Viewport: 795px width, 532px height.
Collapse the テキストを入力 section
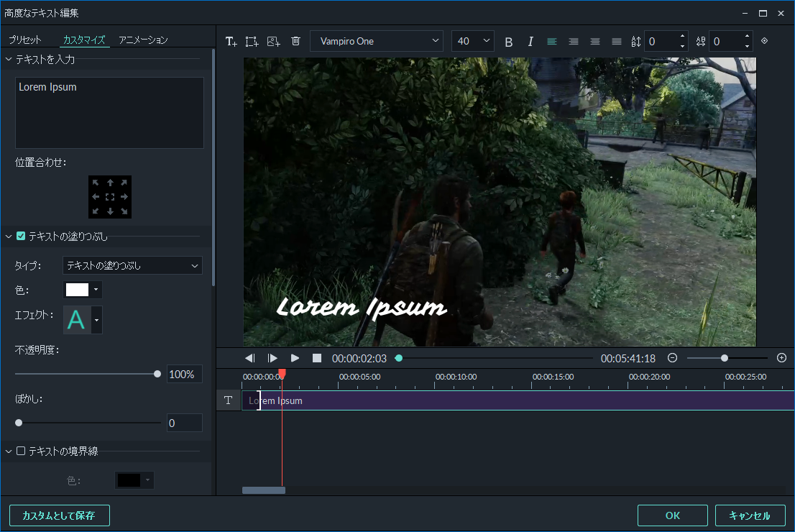tap(9, 60)
